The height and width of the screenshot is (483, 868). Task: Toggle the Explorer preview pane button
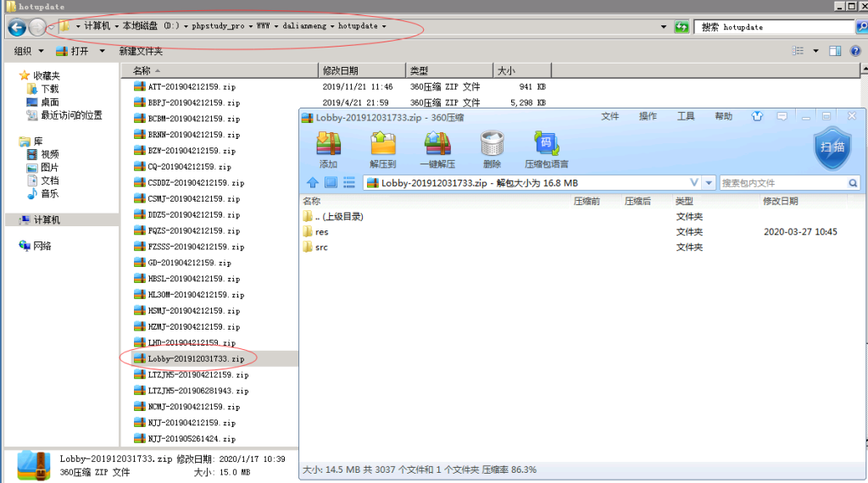coord(834,51)
